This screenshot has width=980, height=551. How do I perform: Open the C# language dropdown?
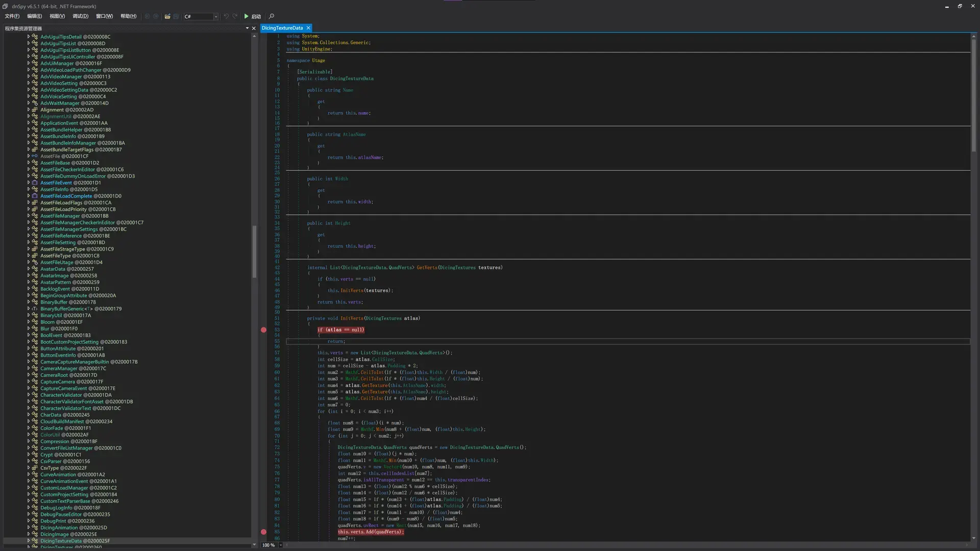click(x=201, y=16)
